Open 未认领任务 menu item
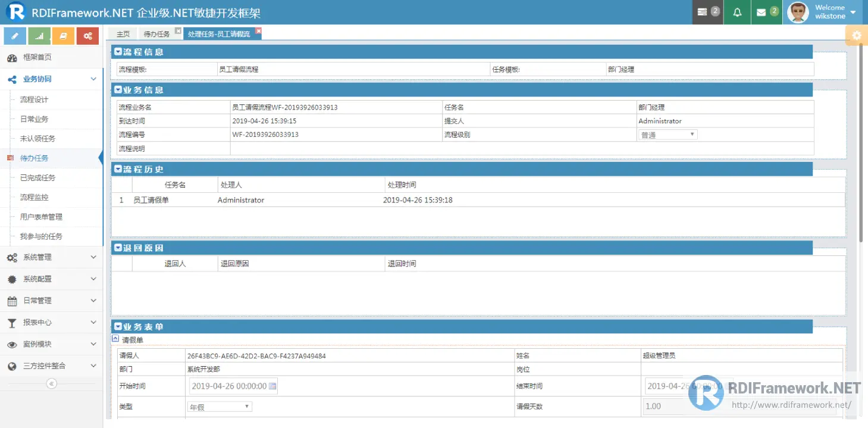The image size is (868, 428). 37,139
